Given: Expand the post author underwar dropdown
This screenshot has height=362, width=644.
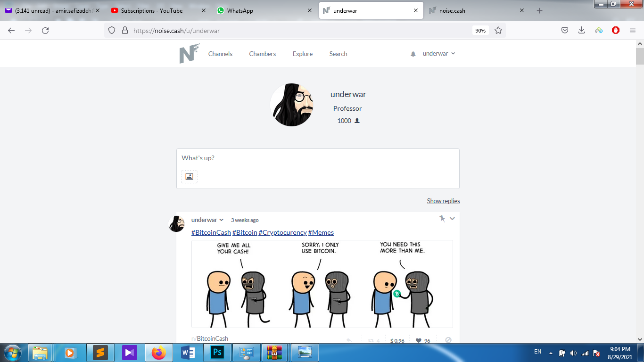Looking at the screenshot, I should click(x=207, y=220).
